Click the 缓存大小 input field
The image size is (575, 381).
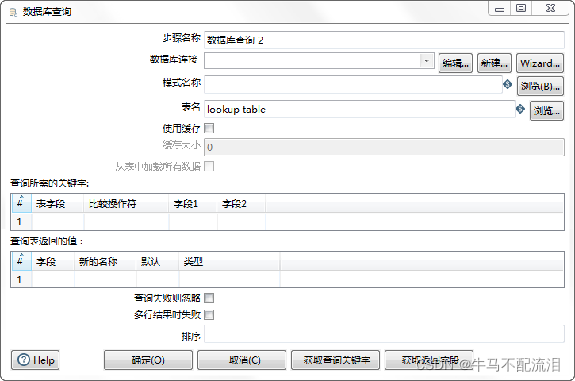(x=384, y=147)
